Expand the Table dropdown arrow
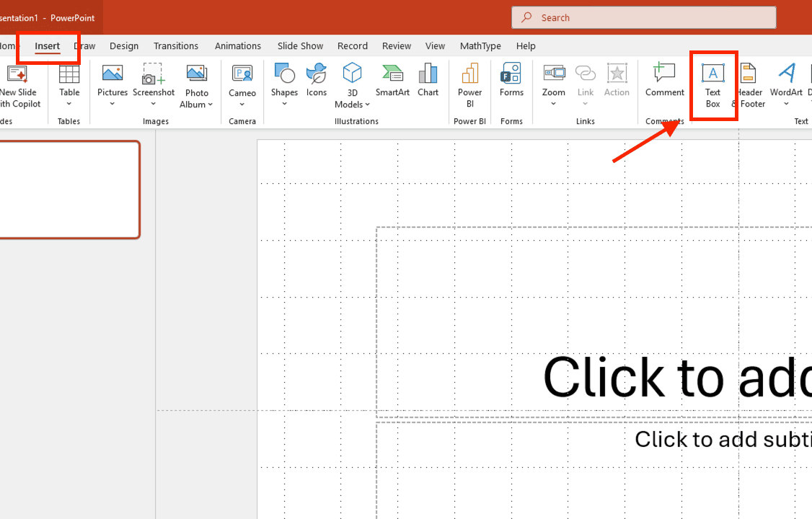 pyautogui.click(x=69, y=104)
